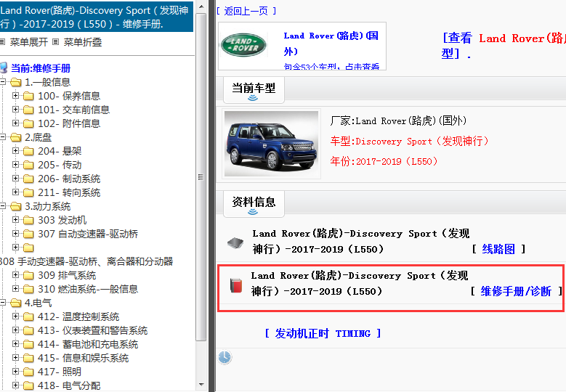Click 菜单折叠 to collapse menu
The height and width of the screenshot is (392, 566).
(83, 42)
